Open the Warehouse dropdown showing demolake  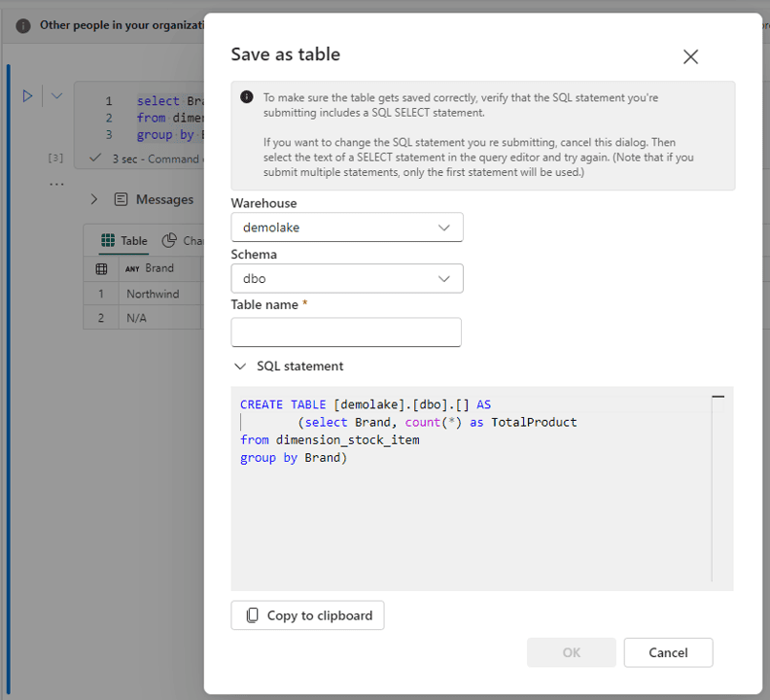tap(347, 227)
